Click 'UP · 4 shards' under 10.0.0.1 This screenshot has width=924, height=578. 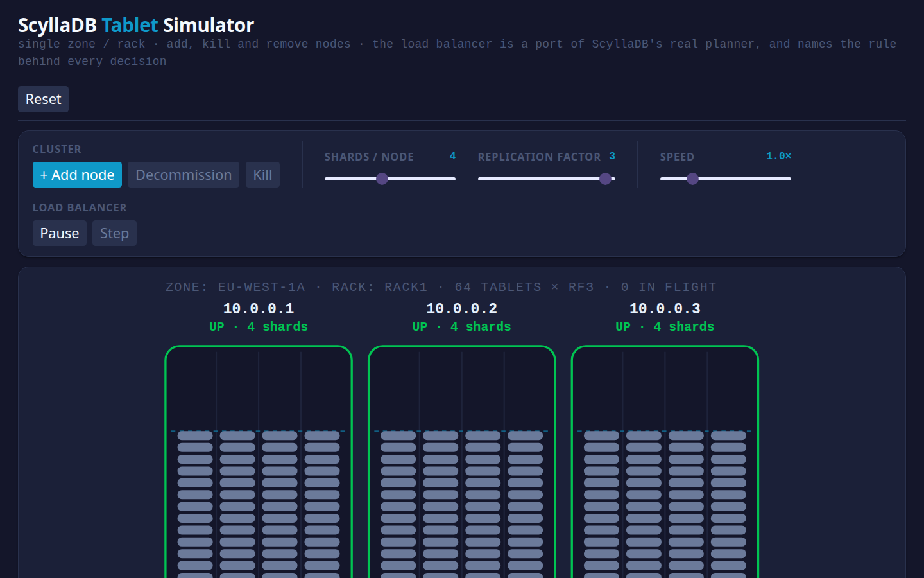tap(259, 327)
